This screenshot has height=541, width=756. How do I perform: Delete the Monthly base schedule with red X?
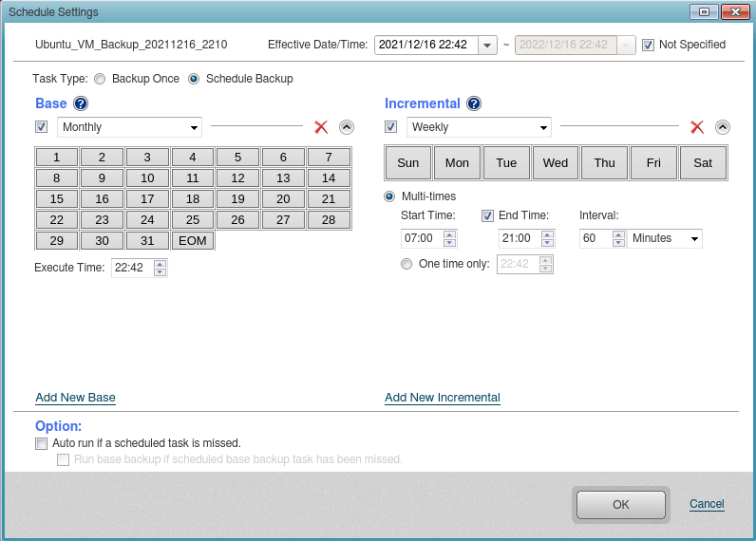tap(321, 127)
